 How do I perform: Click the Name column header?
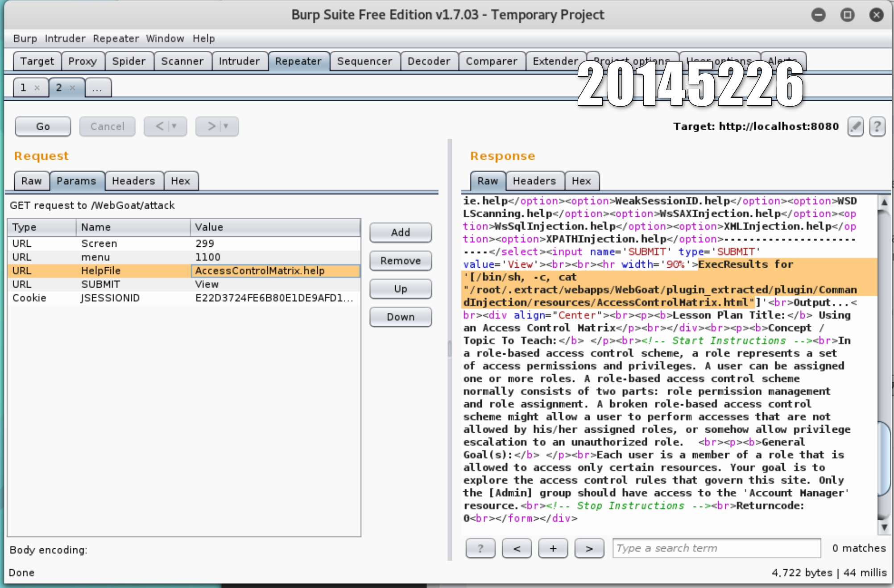[x=133, y=228]
